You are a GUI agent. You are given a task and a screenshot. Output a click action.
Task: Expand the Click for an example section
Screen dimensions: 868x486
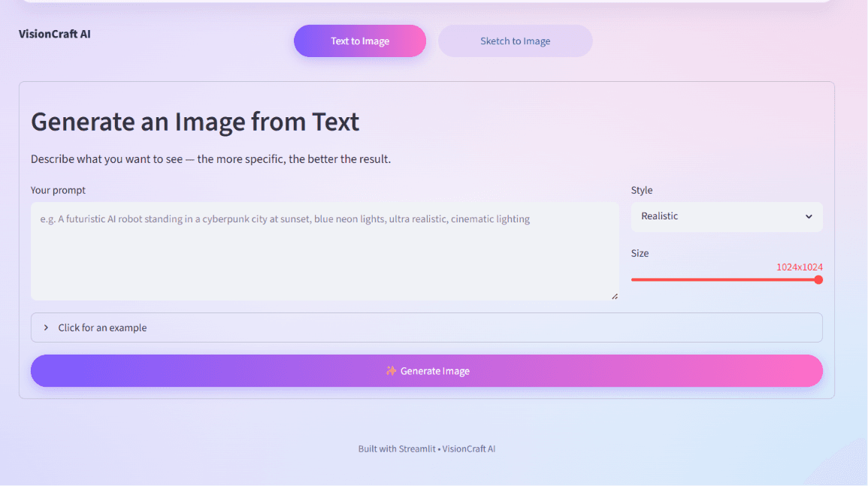[426, 328]
